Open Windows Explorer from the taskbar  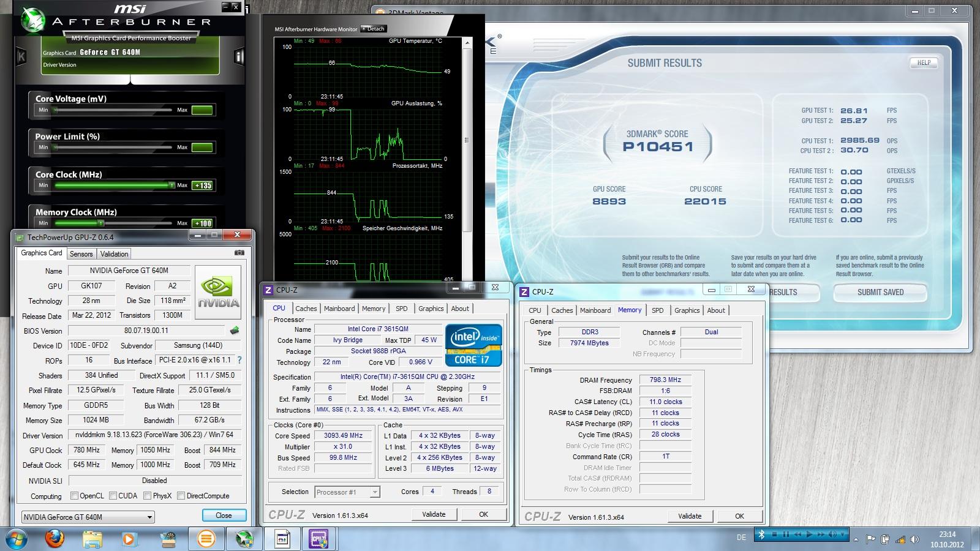(x=92, y=539)
